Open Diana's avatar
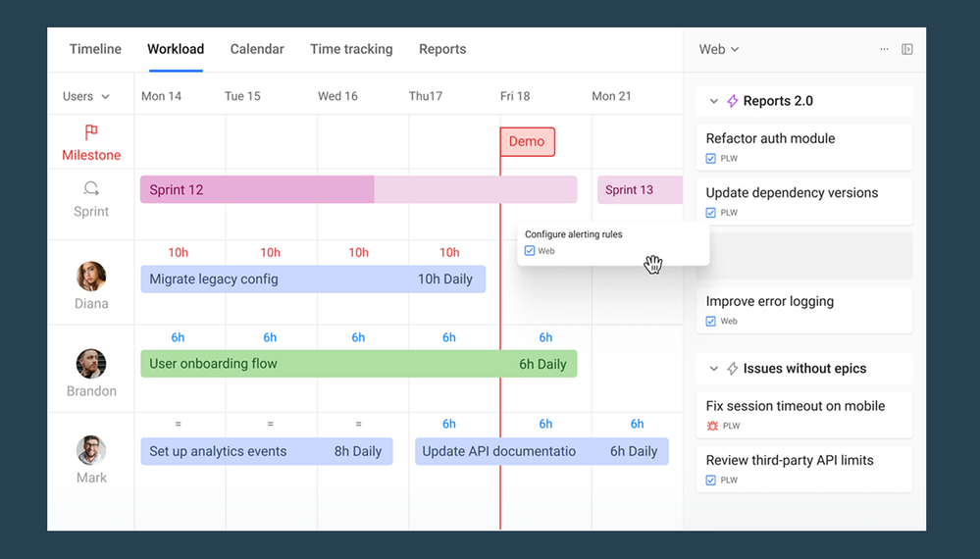Screen dimensions: 980x559 pyautogui.click(x=91, y=276)
